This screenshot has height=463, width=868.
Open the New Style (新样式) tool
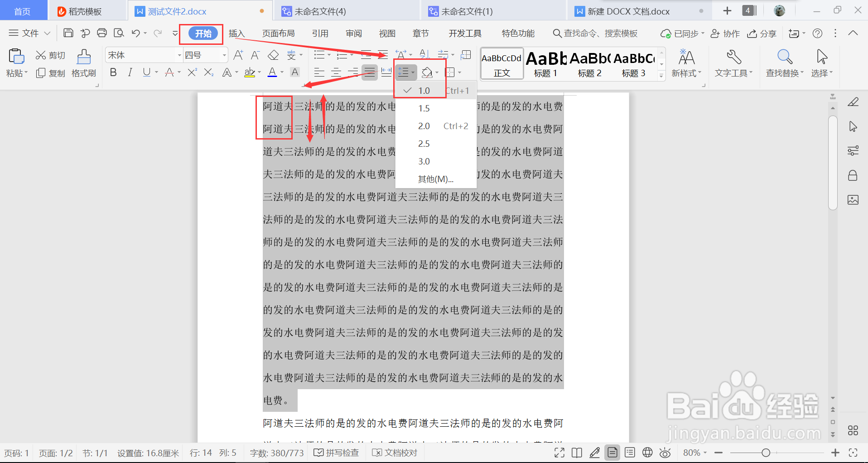click(x=686, y=63)
